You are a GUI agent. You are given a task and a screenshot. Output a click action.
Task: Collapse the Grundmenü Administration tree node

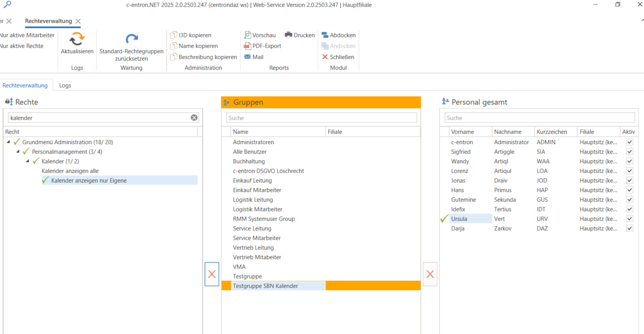tap(9, 142)
